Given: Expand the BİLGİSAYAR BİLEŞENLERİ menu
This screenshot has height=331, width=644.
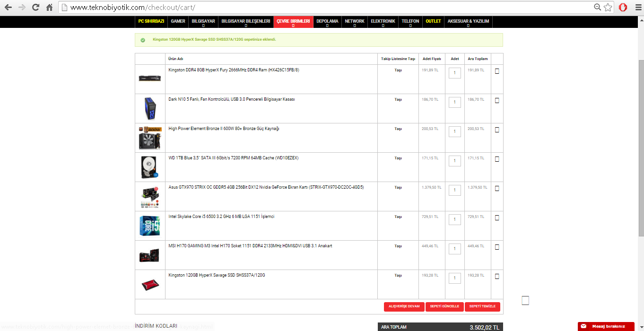Looking at the screenshot, I should coord(246,21).
